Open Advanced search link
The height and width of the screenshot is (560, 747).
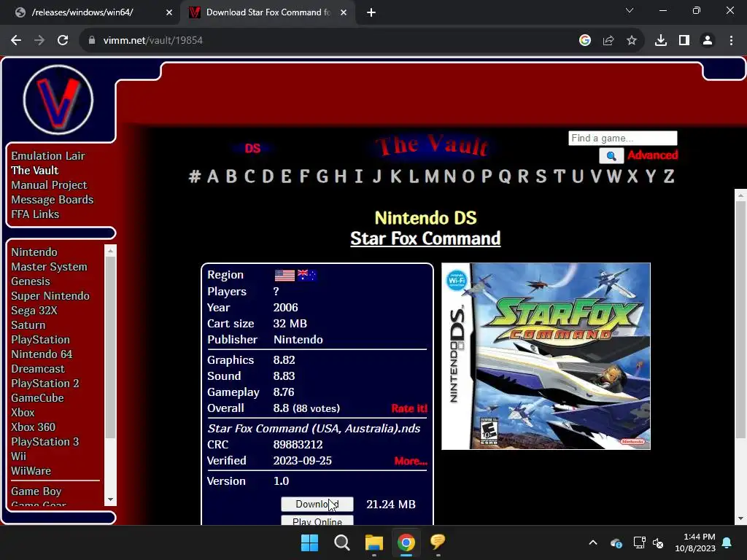coord(653,155)
